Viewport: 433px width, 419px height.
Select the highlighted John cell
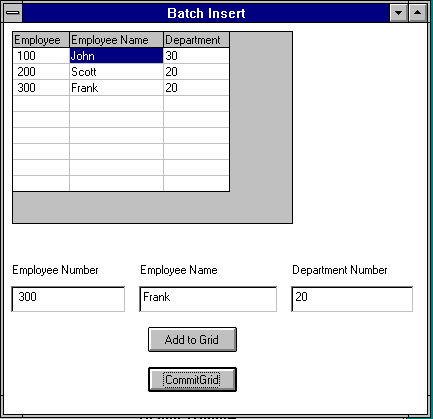[116, 55]
